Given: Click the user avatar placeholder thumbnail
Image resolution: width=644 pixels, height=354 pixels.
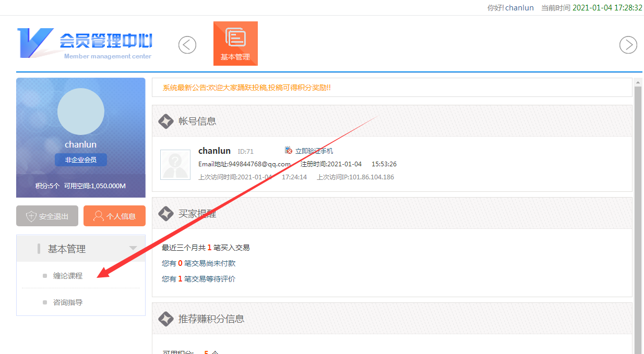Looking at the screenshot, I should tap(175, 165).
